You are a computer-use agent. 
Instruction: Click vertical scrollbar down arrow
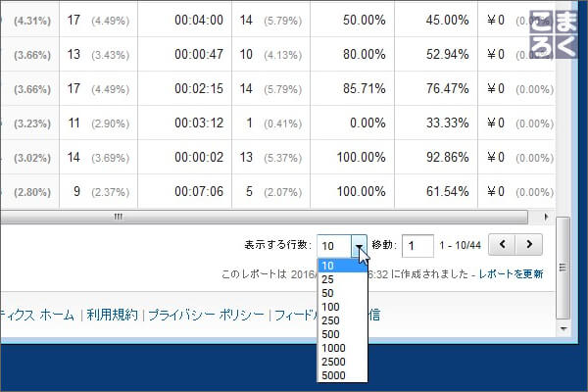(x=563, y=329)
